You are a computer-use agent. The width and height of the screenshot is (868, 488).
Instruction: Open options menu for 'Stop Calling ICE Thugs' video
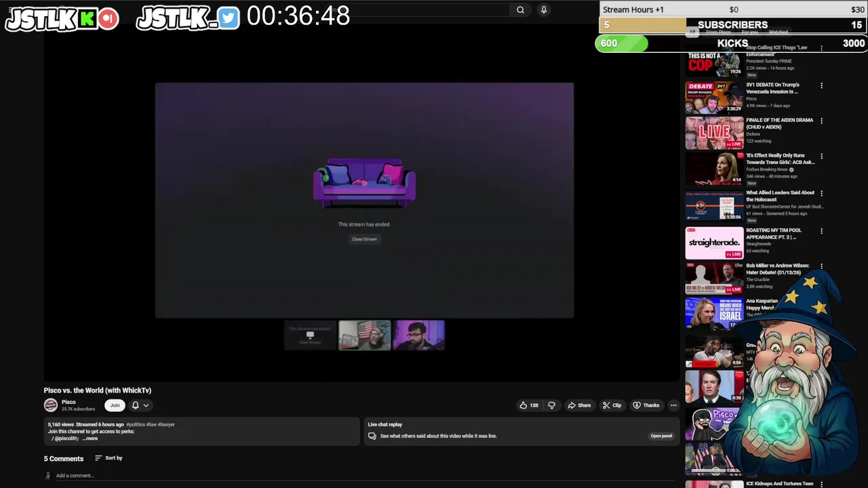point(821,49)
